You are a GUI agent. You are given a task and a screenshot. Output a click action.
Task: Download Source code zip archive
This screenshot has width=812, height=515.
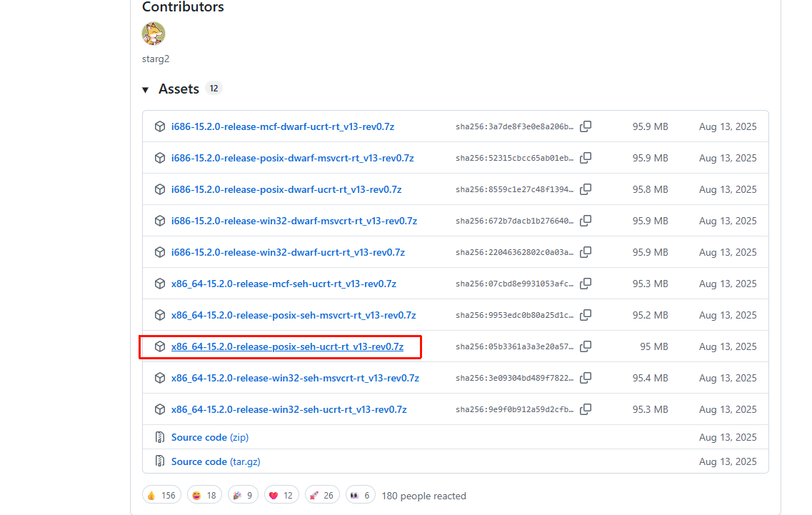[x=209, y=437]
